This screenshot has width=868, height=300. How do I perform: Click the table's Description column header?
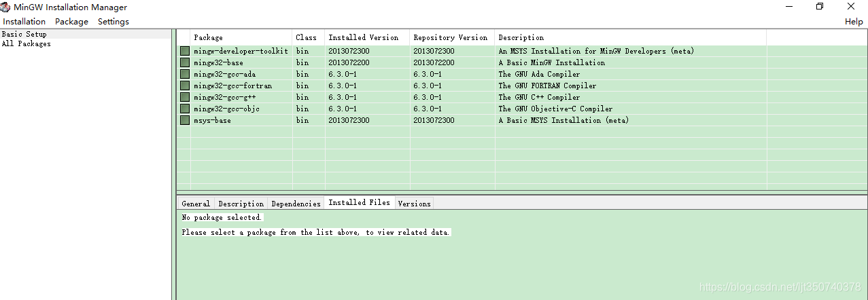(631, 37)
